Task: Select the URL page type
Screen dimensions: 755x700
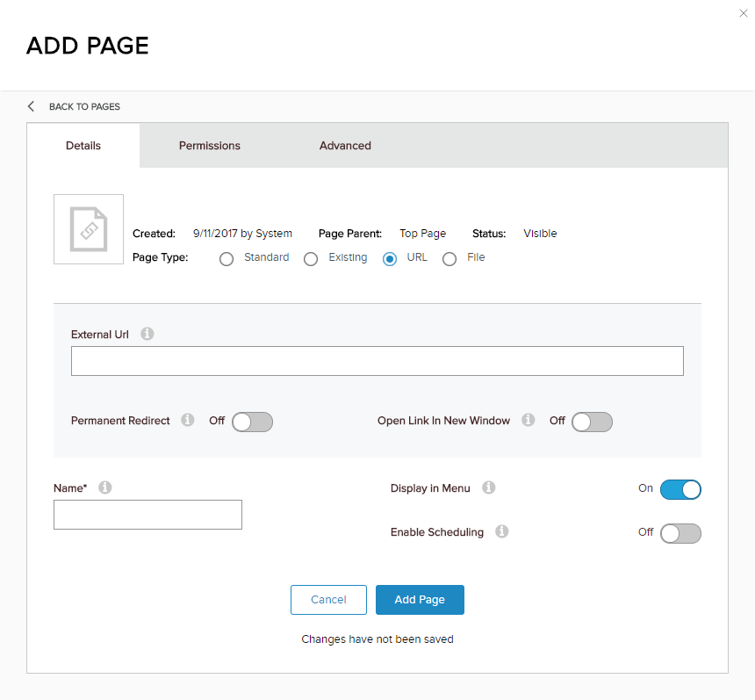Action: point(390,259)
